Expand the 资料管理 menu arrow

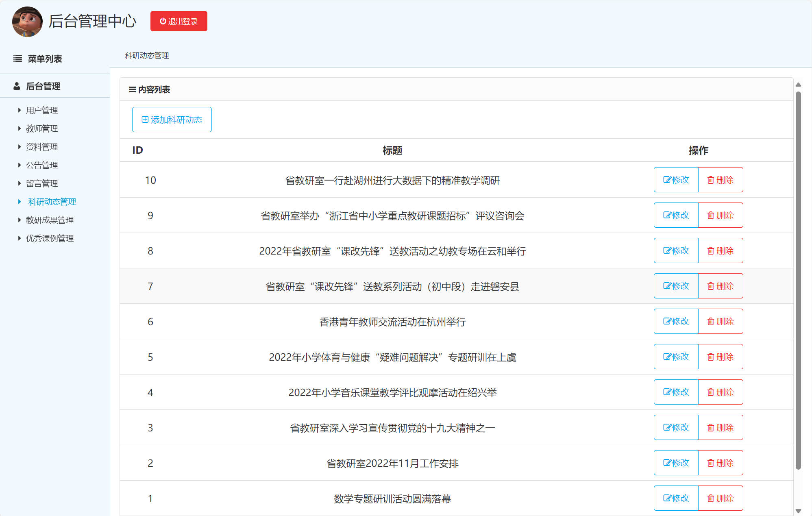(x=19, y=147)
